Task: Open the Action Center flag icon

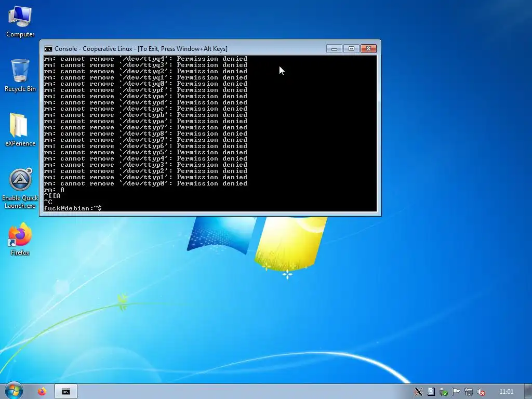Action: click(x=456, y=392)
